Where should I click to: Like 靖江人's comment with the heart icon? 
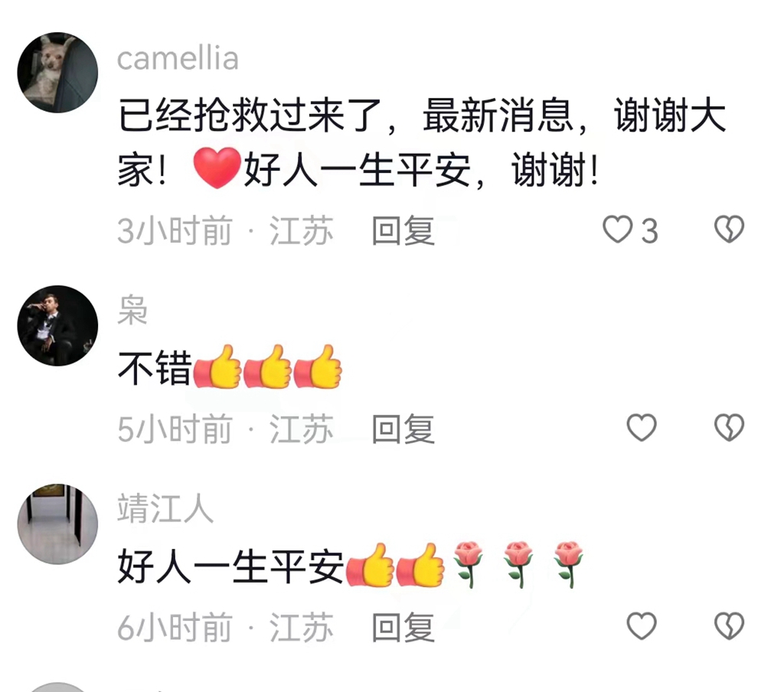tap(642, 626)
